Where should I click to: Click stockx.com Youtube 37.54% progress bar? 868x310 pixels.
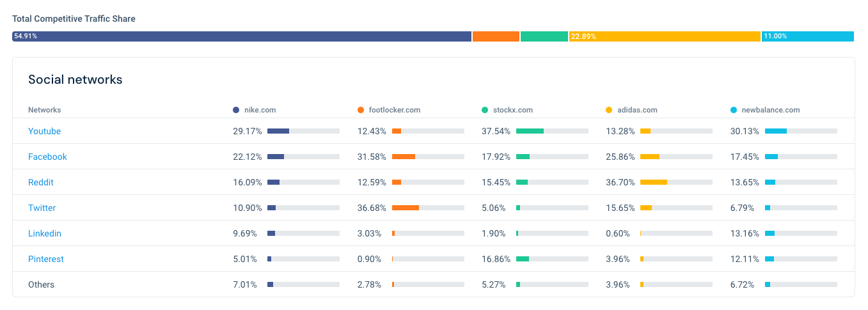click(552, 131)
